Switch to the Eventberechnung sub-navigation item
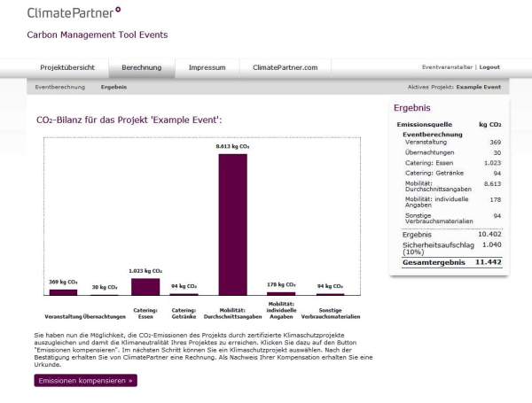This screenshot has height=403, width=532. pos(60,87)
